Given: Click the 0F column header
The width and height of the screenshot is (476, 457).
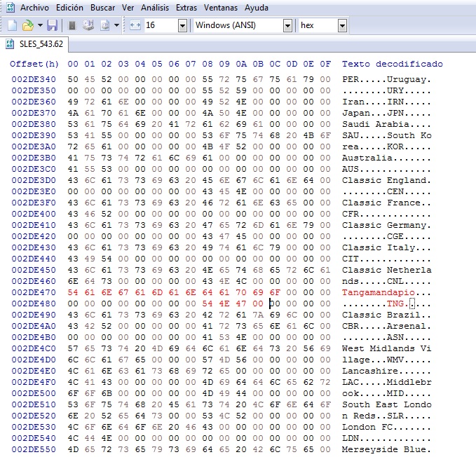Looking at the screenshot, I should (x=325, y=64).
